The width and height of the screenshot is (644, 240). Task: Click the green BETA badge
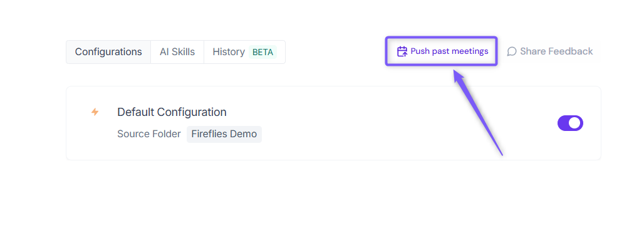click(263, 52)
